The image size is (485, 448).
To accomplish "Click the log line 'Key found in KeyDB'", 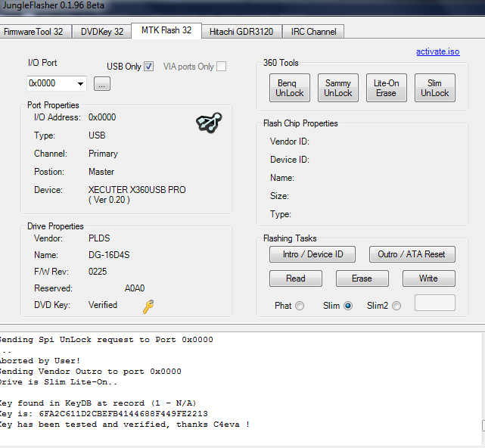I will coord(98,403).
